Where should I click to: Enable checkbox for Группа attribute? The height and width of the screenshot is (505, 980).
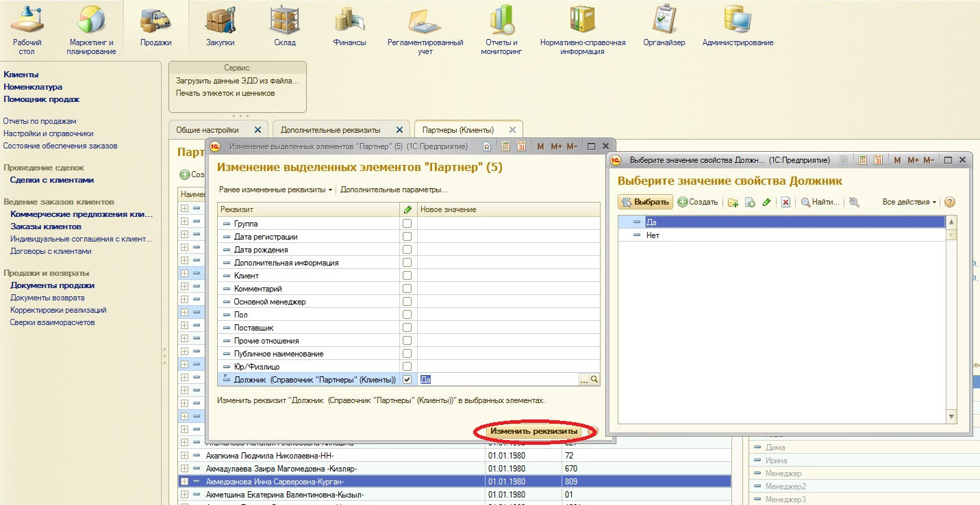[x=407, y=224]
